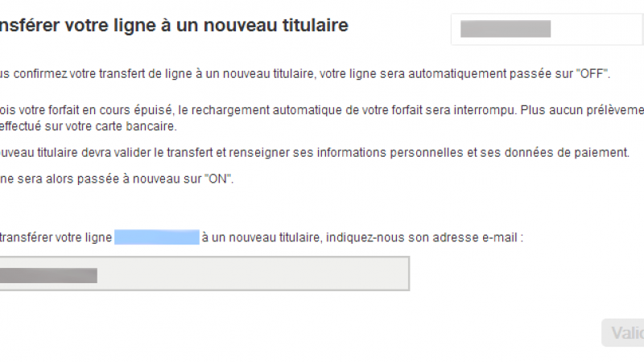Click the blue highlighted line number

(156, 237)
